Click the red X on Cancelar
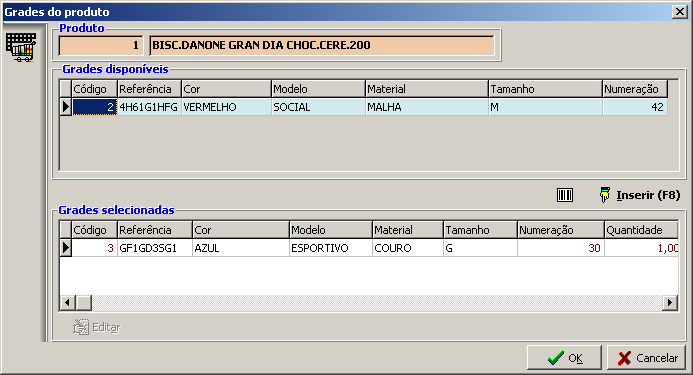The height and width of the screenshot is (375, 693). (x=624, y=358)
